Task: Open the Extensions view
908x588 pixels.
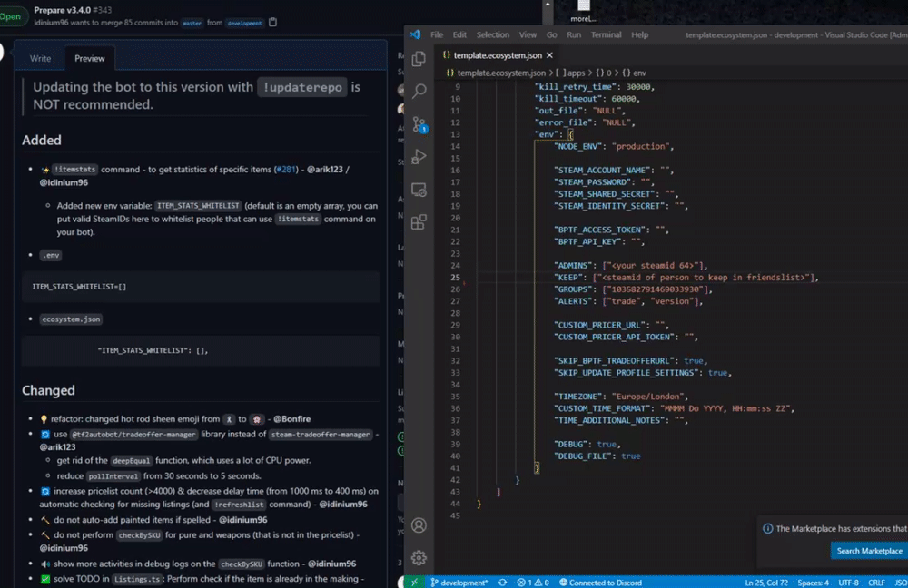Action: pos(419,222)
